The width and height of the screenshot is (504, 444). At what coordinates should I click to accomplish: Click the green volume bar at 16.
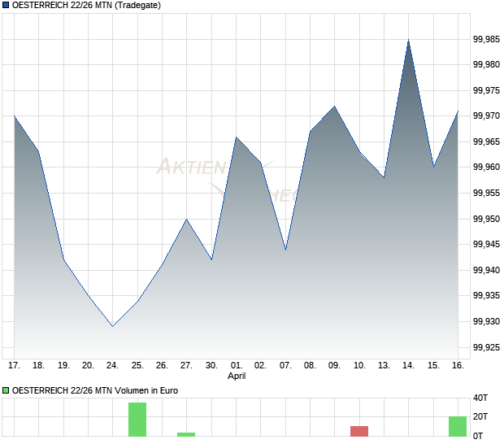pos(458,426)
